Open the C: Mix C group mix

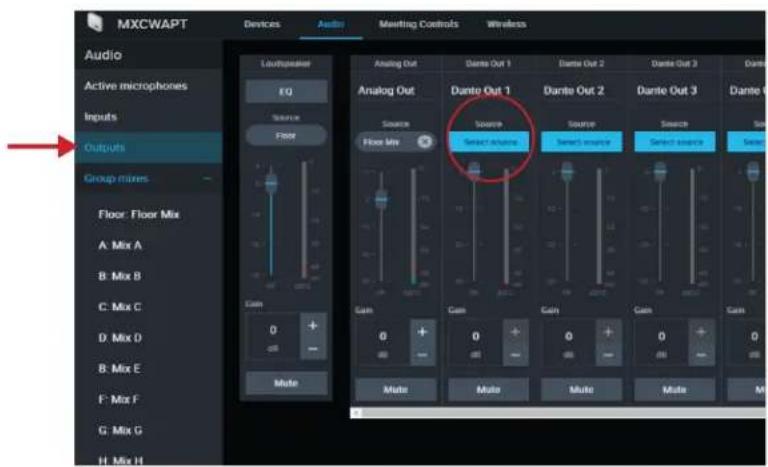click(x=120, y=307)
